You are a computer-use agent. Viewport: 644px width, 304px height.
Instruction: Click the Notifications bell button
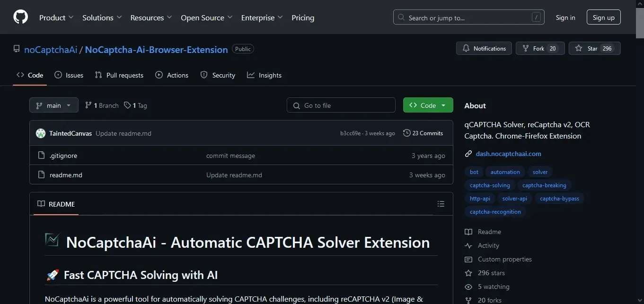(x=484, y=48)
